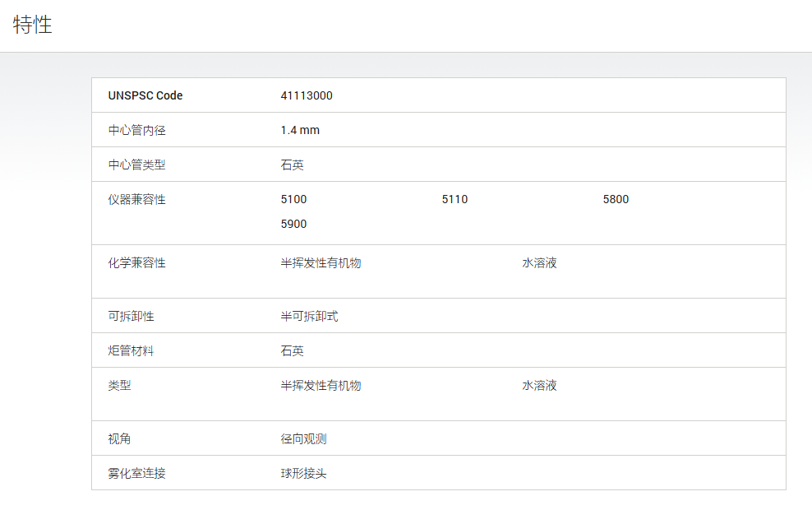Click instrument model 5100
Viewport: 812px width, 510px height.
(293, 200)
